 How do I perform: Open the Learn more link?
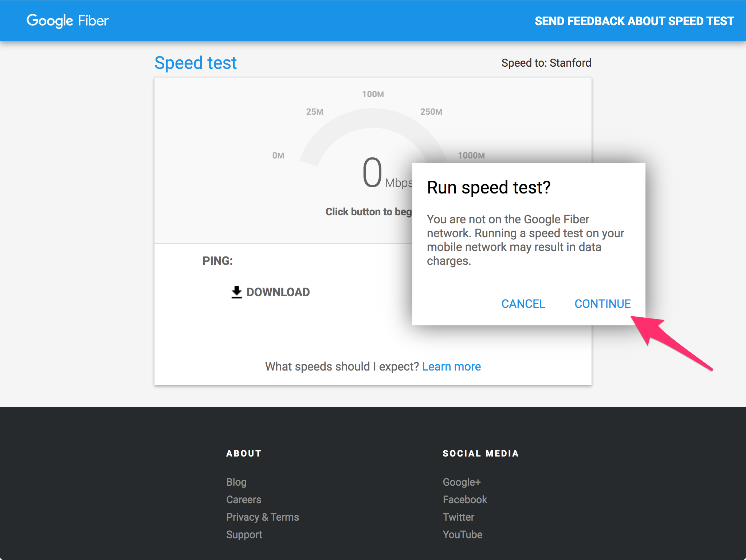[x=451, y=367]
